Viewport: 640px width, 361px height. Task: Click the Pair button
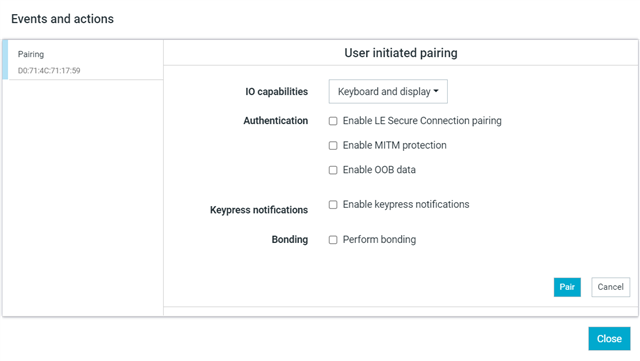click(567, 287)
